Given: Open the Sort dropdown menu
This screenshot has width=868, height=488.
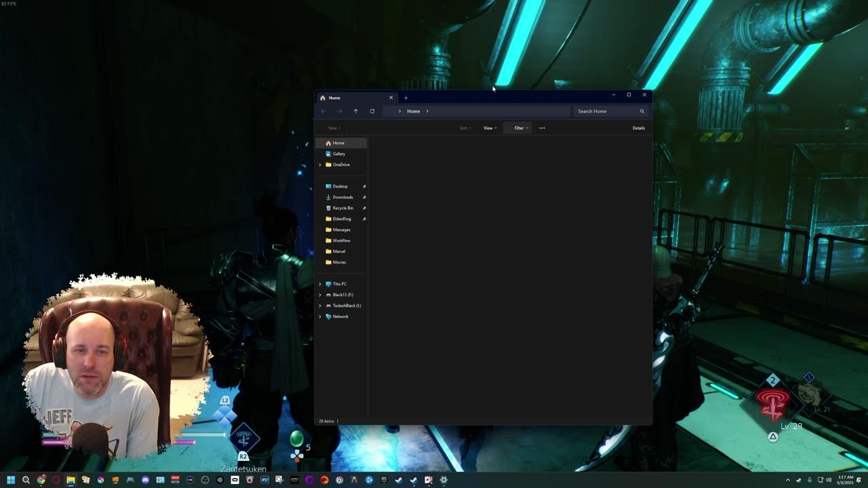Looking at the screenshot, I should (x=465, y=128).
